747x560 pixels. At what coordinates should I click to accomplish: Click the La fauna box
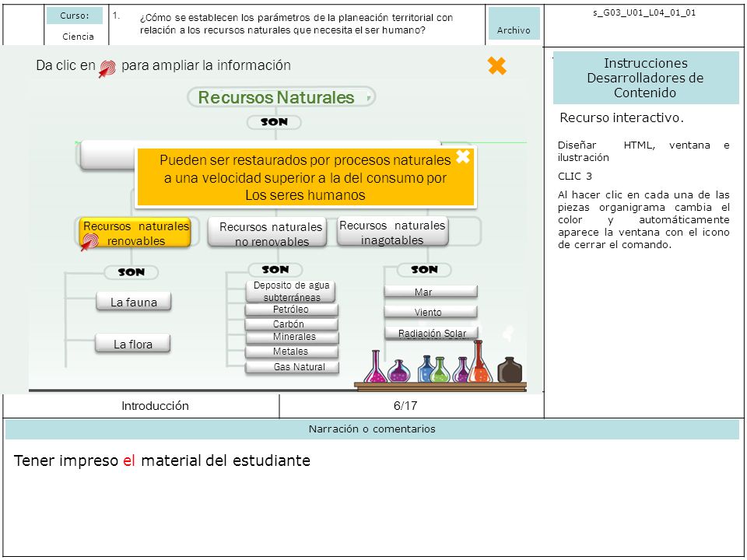point(133,303)
